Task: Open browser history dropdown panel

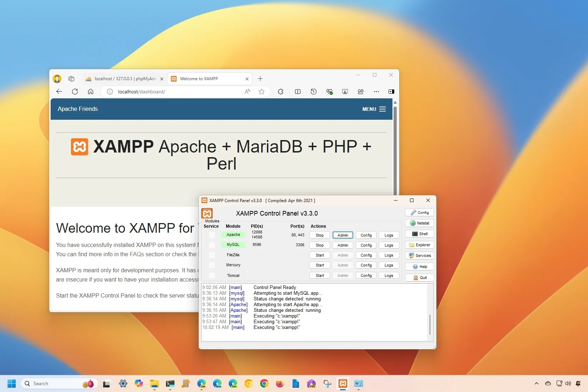Action: pyautogui.click(x=313, y=92)
